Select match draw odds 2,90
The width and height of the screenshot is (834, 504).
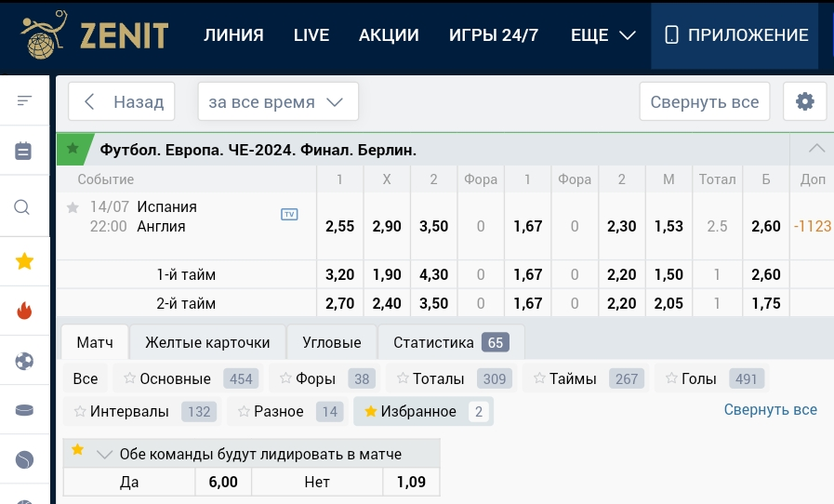(x=387, y=226)
